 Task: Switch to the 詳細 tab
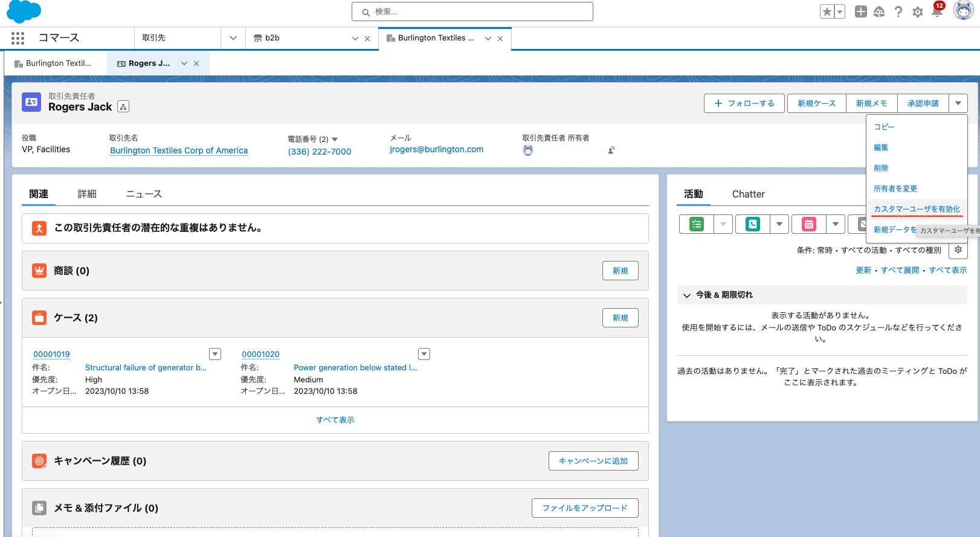coord(87,194)
